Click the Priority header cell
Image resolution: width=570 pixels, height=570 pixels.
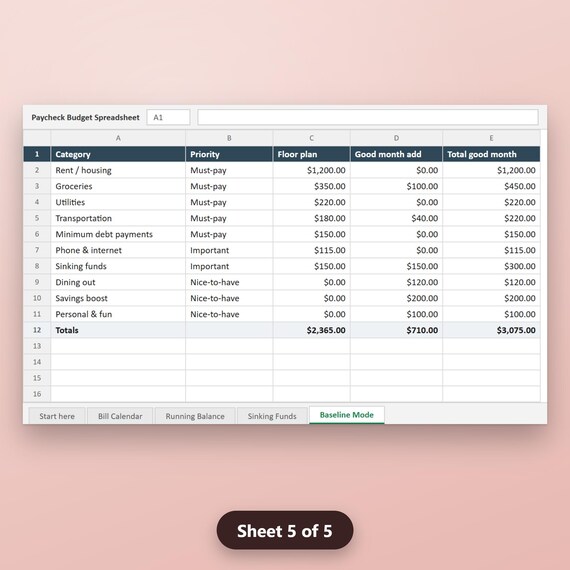pyautogui.click(x=229, y=154)
